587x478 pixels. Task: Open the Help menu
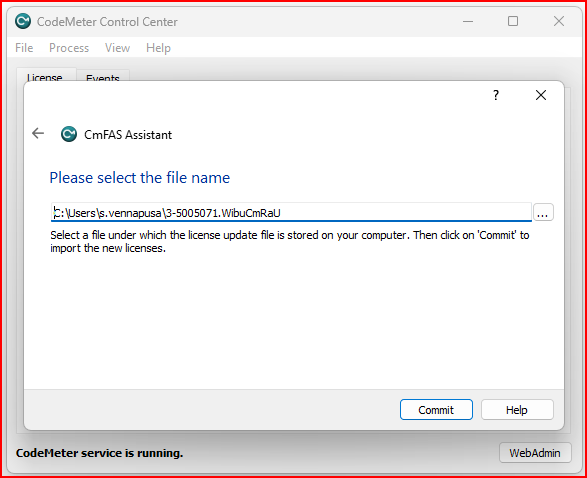[158, 48]
